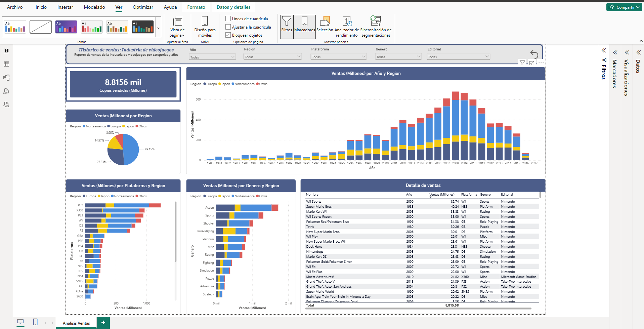Switch to Datos y detalles tab

pyautogui.click(x=233, y=7)
